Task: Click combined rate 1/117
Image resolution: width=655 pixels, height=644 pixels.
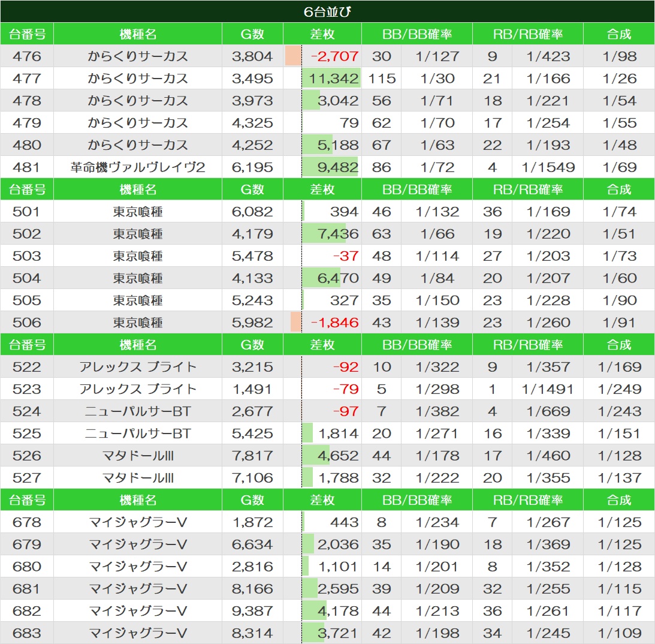Action: 619,610
